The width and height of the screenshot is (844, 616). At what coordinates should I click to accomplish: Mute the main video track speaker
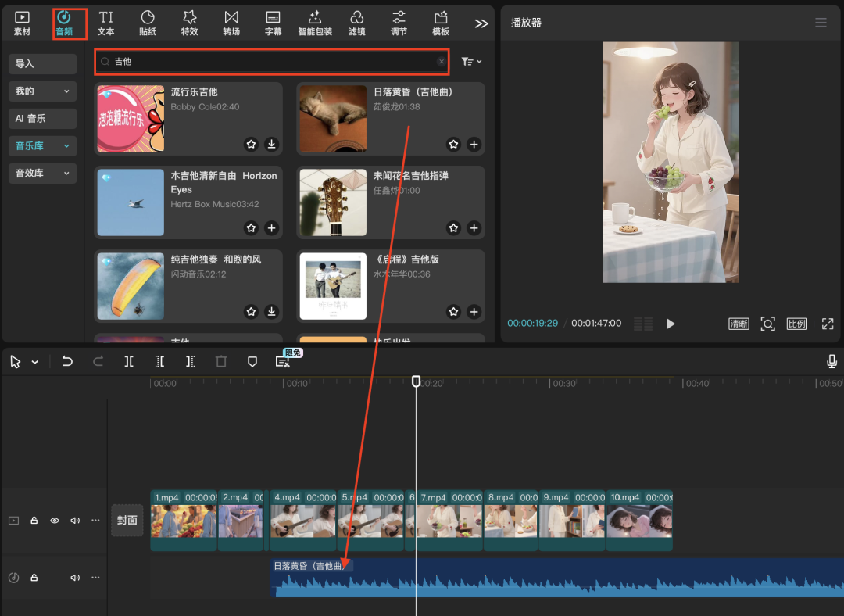75,520
